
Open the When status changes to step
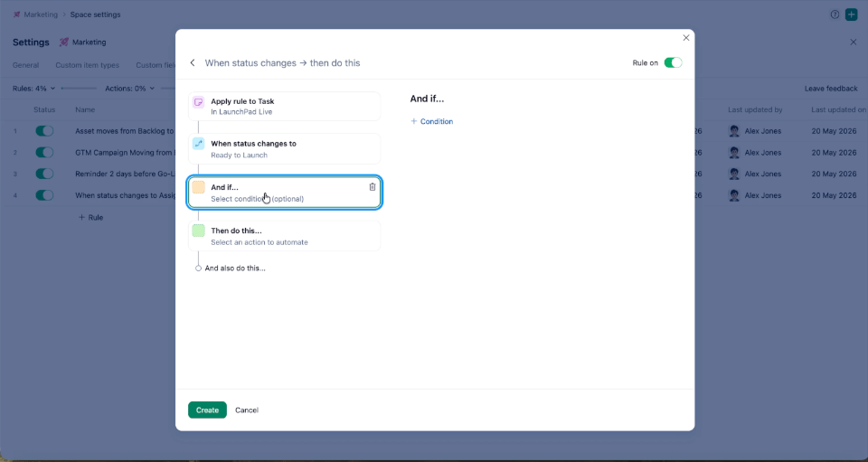point(285,149)
